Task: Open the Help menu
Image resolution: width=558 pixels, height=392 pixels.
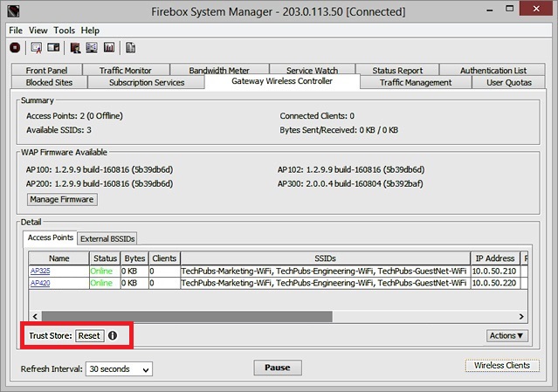Action: (90, 31)
